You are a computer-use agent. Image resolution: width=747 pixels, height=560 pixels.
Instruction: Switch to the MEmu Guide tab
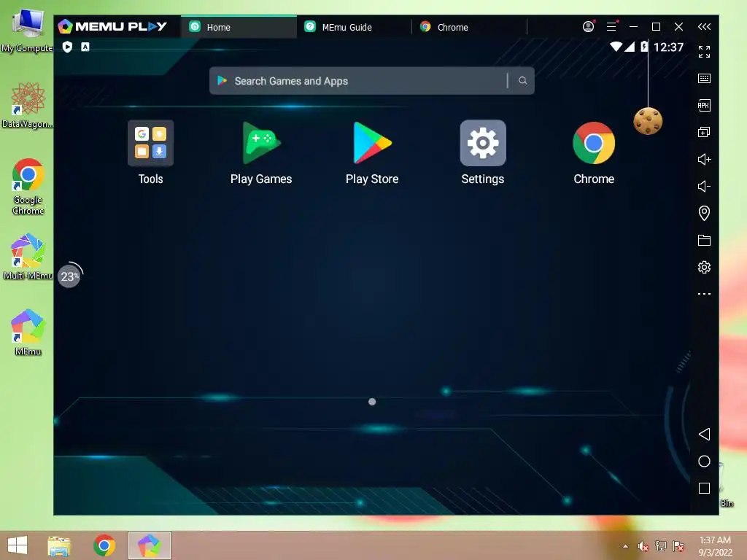(x=354, y=27)
